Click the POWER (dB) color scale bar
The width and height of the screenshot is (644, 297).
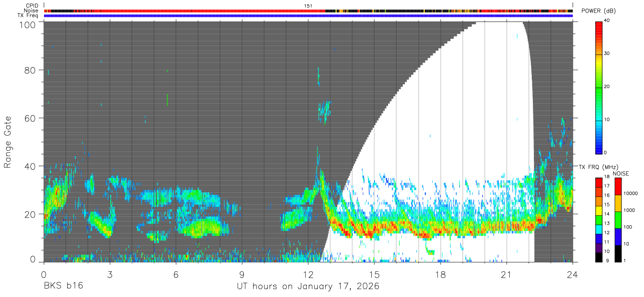click(x=599, y=87)
